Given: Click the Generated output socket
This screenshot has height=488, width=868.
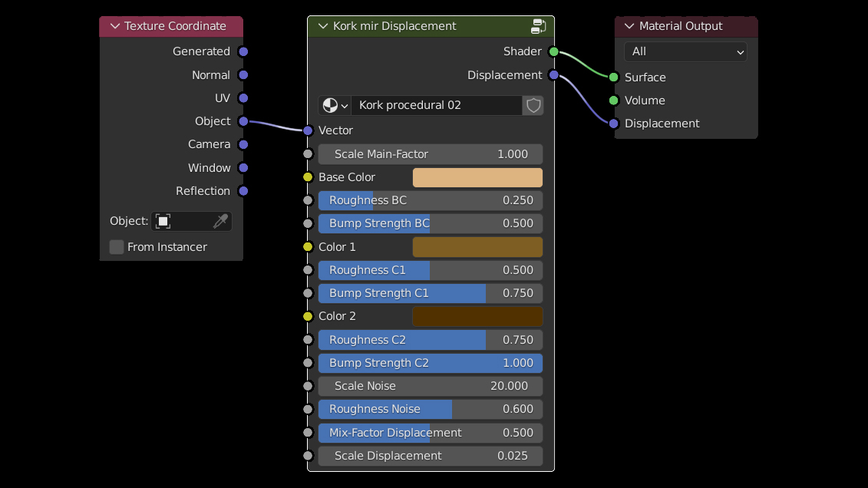Looking at the screenshot, I should click(x=243, y=51).
